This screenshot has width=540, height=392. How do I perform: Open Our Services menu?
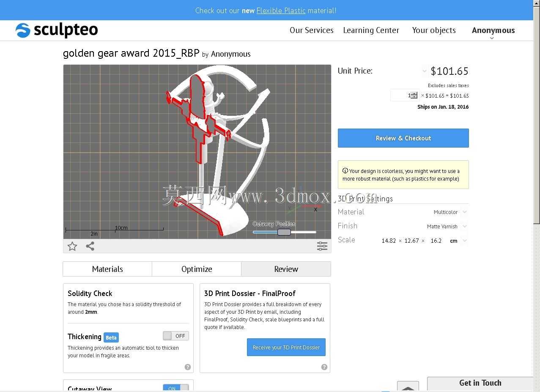click(312, 30)
